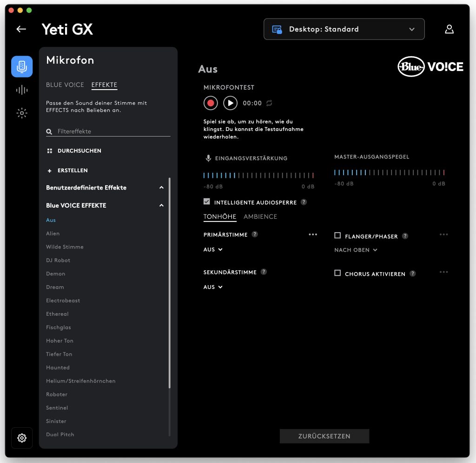The image size is (476, 463).
Task: Switch to the Ambience tab
Action: pyautogui.click(x=260, y=217)
